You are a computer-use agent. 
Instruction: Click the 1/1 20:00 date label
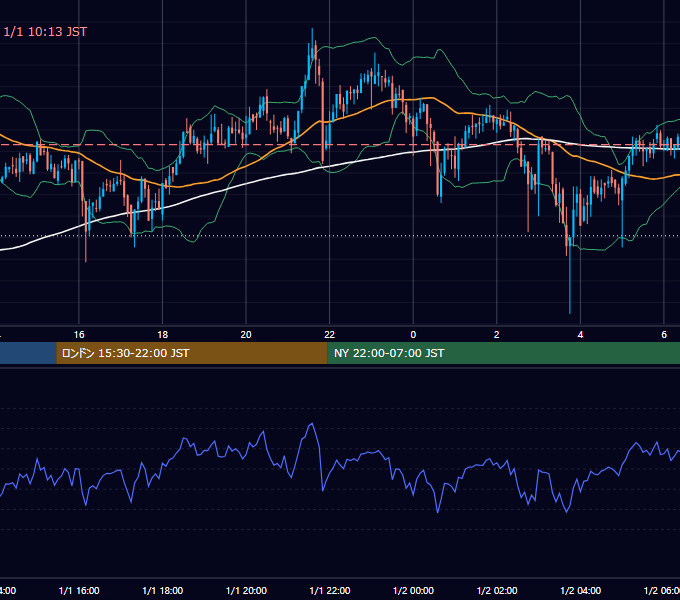tap(246, 590)
